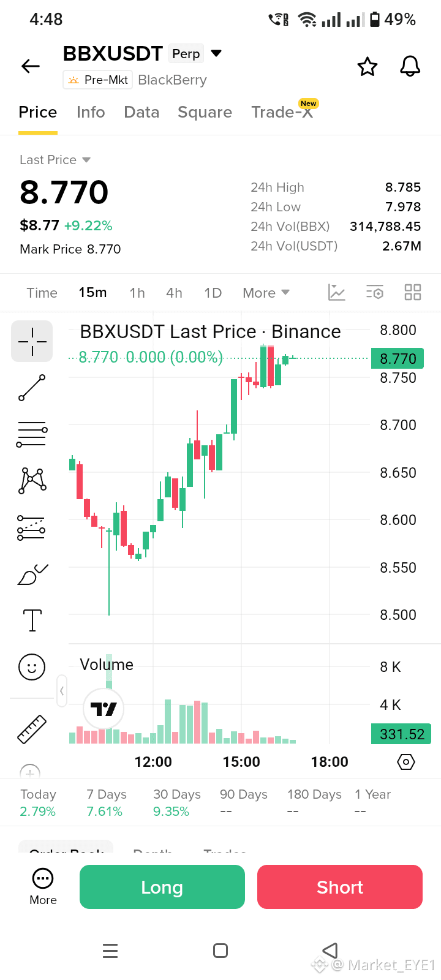441x980 pixels.
Task: Switch to the Info tab
Action: (x=91, y=112)
